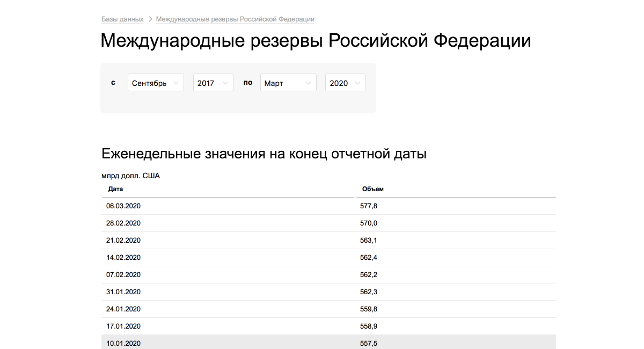The width and height of the screenshot is (644, 349).
Task: Open the end year dropdown showing 2020
Action: (x=345, y=82)
